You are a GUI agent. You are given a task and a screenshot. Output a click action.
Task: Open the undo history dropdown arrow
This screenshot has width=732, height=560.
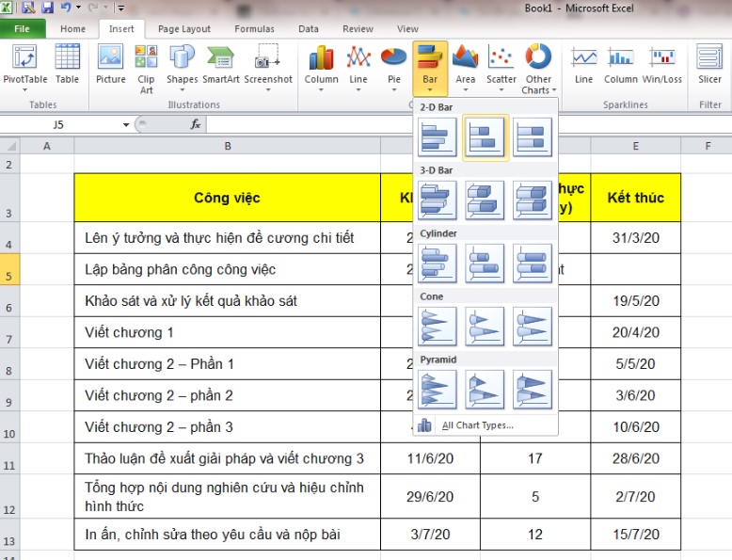[78, 8]
